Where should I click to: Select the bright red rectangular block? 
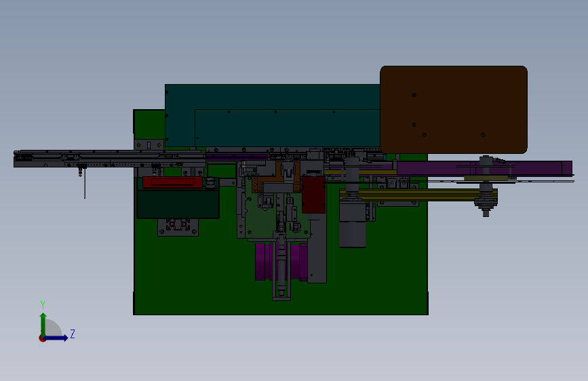tap(172, 182)
